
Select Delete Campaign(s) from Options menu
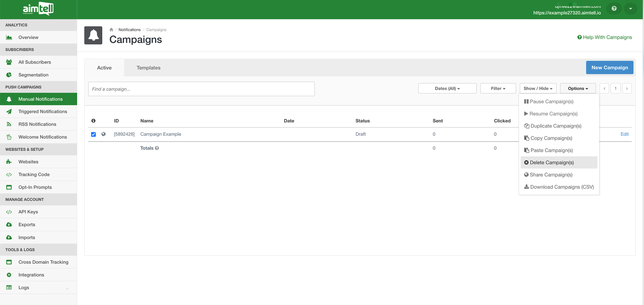[x=551, y=163]
